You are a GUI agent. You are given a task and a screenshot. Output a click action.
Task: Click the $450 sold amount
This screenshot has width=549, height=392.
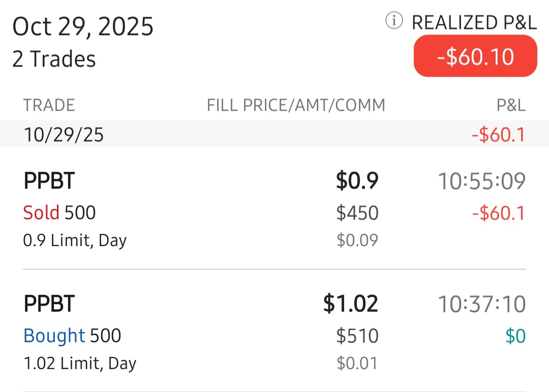[x=357, y=213]
